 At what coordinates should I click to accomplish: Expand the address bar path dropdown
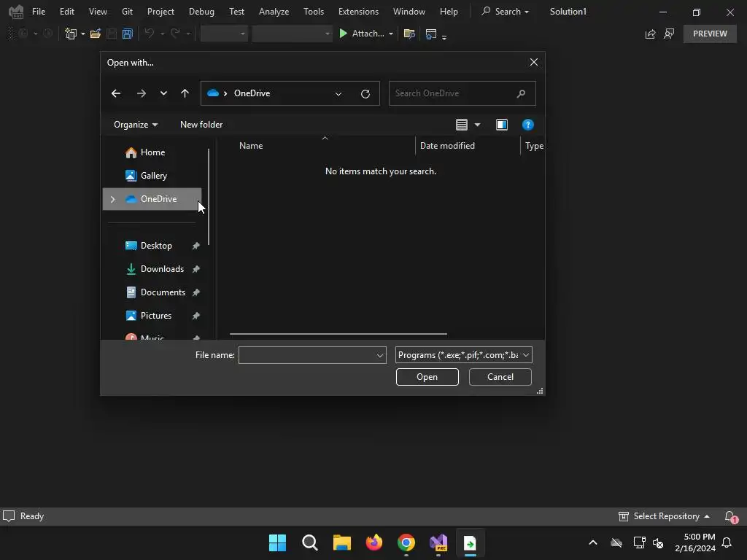click(338, 94)
